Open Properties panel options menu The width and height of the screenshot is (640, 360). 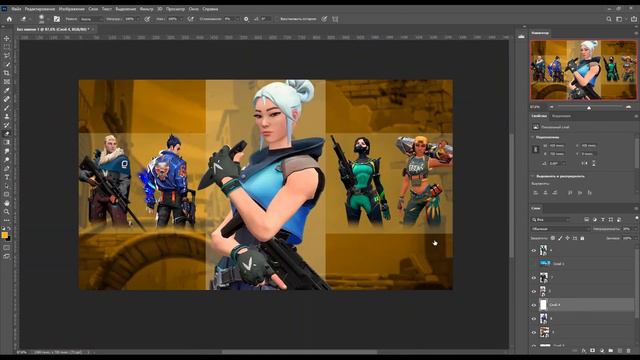pos(636,116)
